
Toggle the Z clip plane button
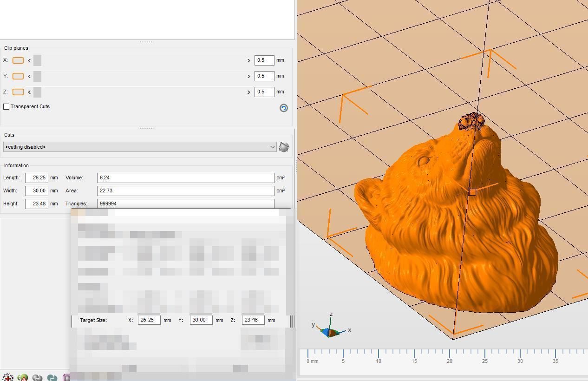pyautogui.click(x=18, y=92)
